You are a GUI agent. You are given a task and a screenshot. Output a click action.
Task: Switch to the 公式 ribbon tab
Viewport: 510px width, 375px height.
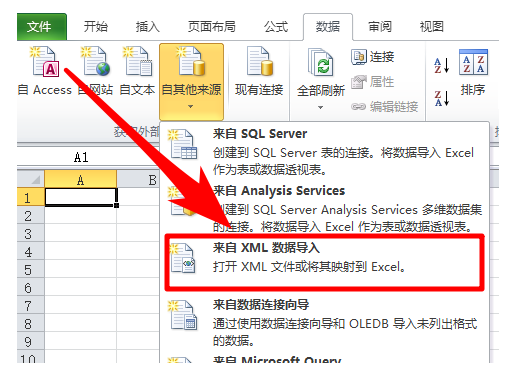click(276, 27)
